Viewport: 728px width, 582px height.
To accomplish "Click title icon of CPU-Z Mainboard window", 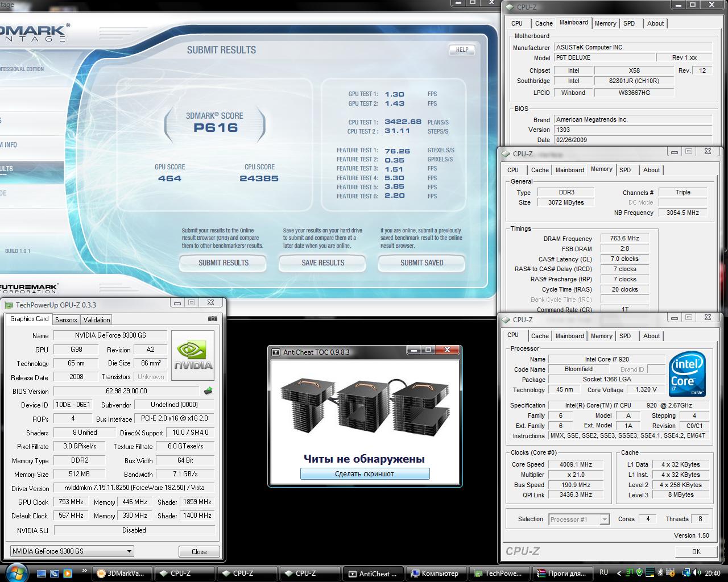I will point(510,7).
